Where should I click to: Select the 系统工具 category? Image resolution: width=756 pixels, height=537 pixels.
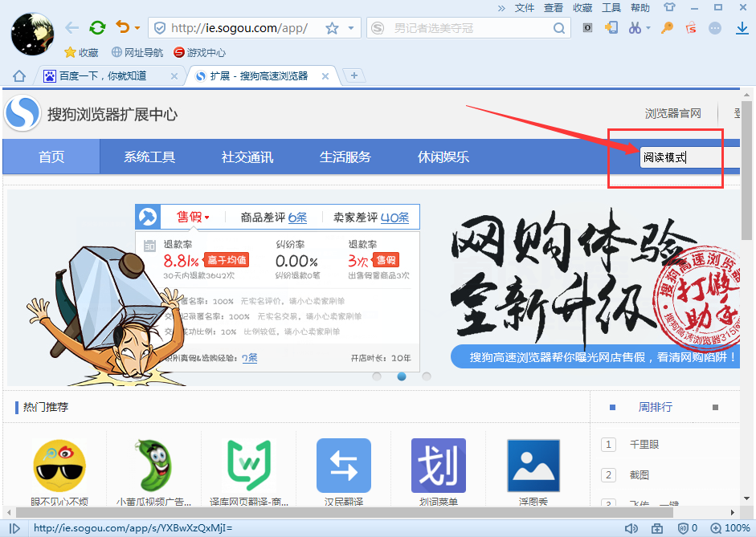tap(149, 157)
